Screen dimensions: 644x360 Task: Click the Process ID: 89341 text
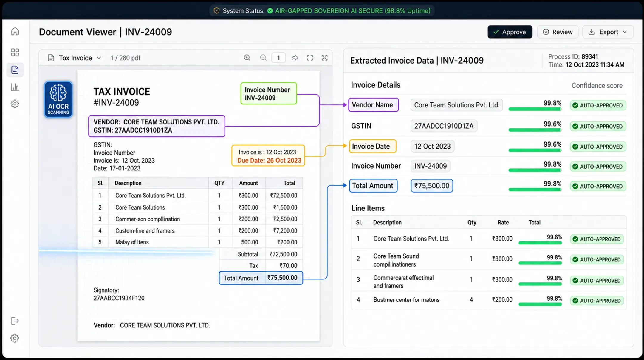[x=573, y=56]
